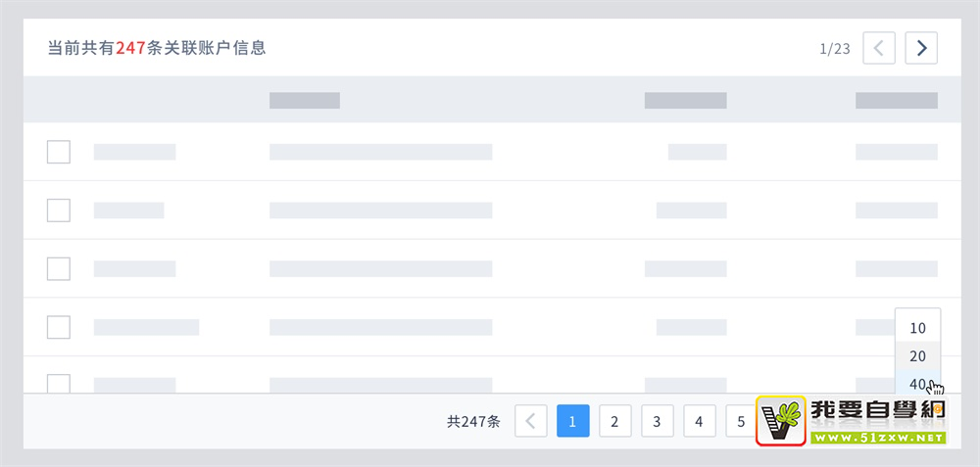This screenshot has height=467, width=980.
Task: Pick 40 from page size dropdown
Action: [x=917, y=384]
